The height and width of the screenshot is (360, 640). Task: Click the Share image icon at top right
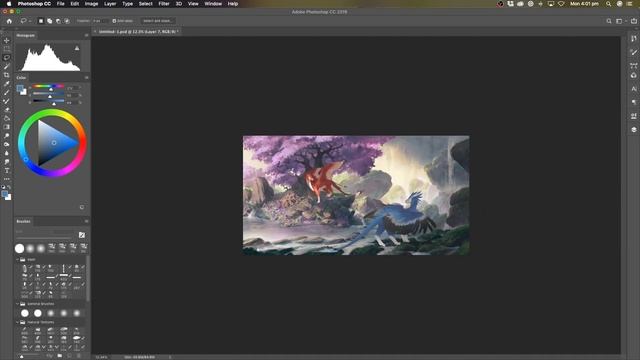634,21
